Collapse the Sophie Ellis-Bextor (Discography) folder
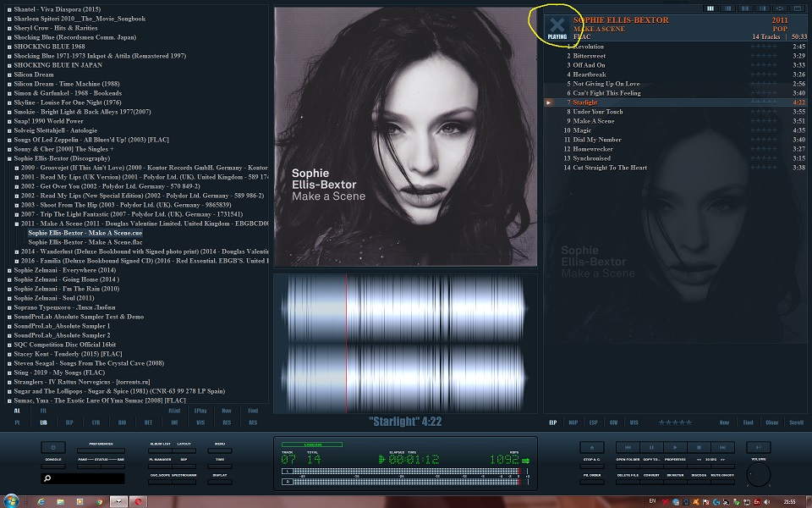The image size is (812, 508). pyautogui.click(x=9, y=158)
